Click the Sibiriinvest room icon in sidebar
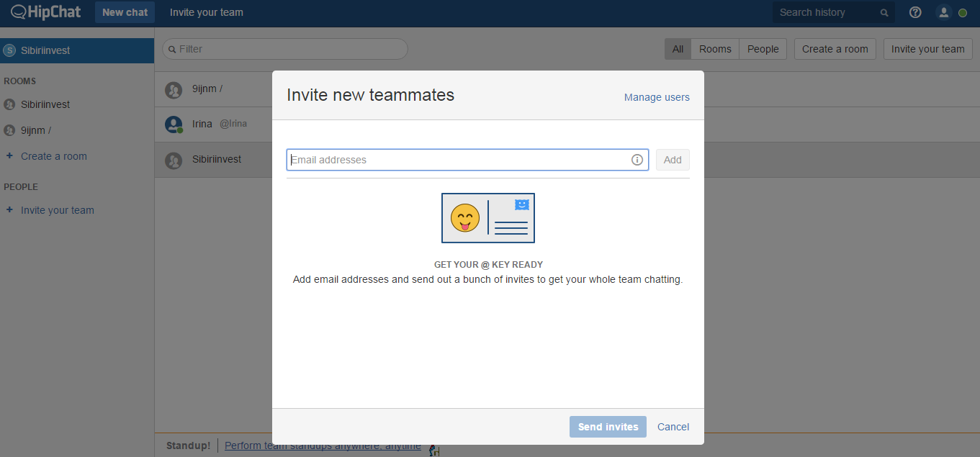 click(x=9, y=104)
